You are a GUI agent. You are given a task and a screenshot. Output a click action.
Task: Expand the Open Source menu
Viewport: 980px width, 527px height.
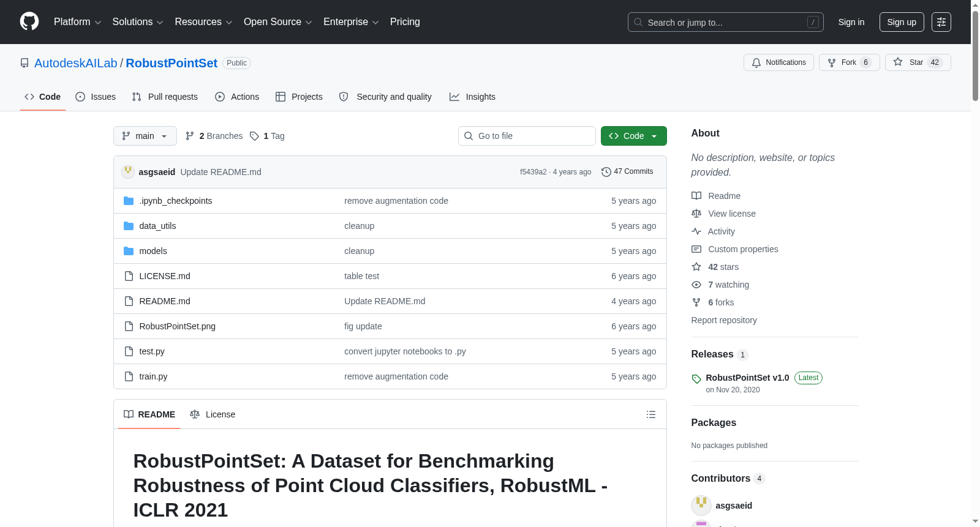tap(278, 22)
